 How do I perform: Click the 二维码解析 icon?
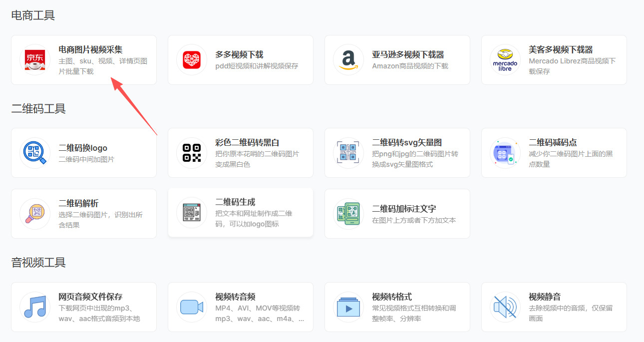[x=35, y=214]
